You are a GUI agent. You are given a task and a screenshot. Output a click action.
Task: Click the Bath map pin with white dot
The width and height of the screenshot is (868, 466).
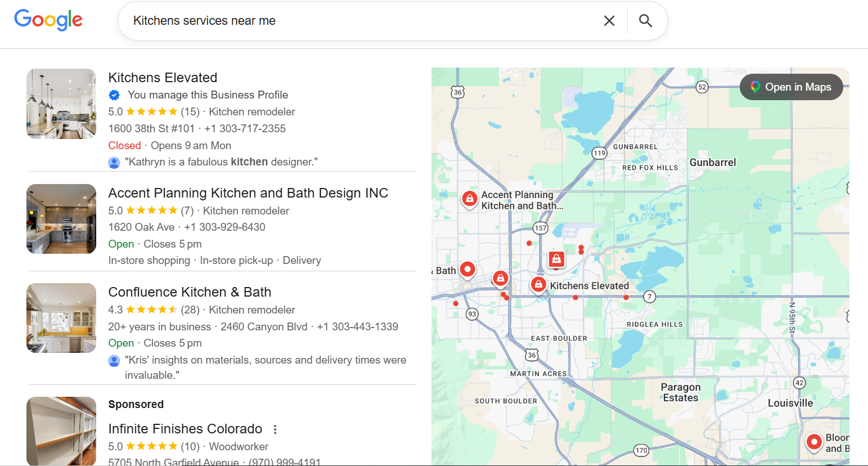point(467,270)
